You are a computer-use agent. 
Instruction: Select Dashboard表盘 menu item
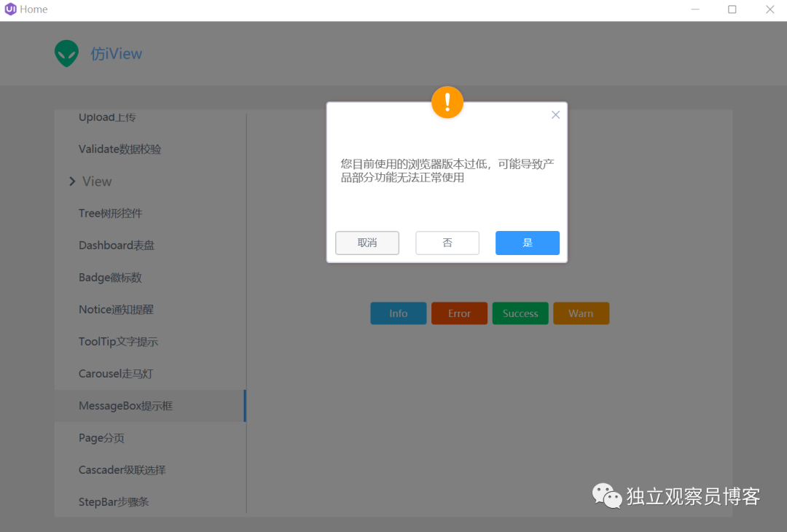pyautogui.click(x=150, y=246)
